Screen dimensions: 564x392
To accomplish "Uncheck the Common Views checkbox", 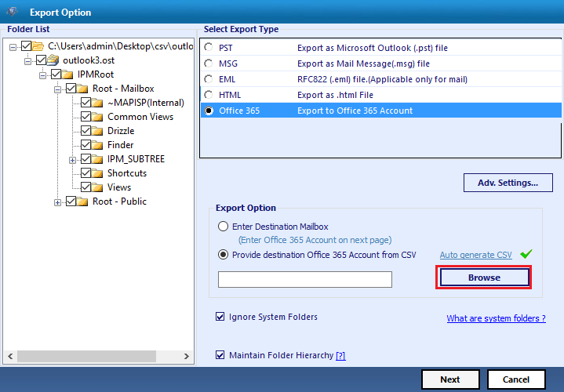I will pyautogui.click(x=86, y=117).
